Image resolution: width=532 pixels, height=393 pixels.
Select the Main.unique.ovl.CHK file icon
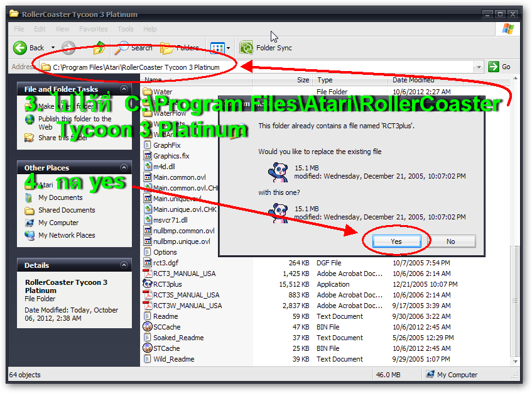pos(147,209)
